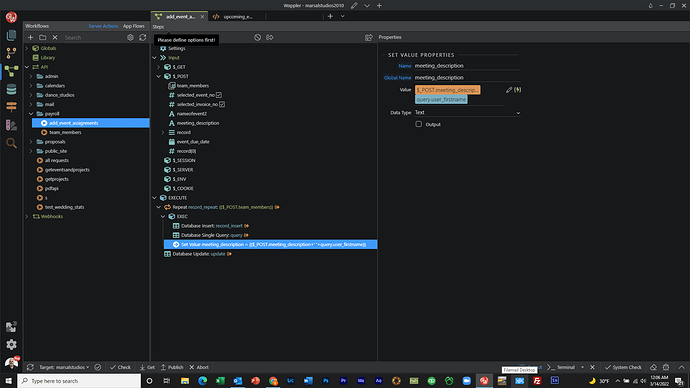Collapse the payroll folder
The width and height of the screenshot is (690, 388).
31,113
